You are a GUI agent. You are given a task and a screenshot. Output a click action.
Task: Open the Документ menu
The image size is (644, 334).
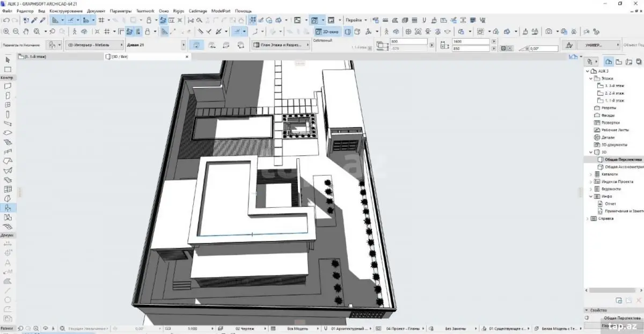pyautogui.click(x=96, y=11)
